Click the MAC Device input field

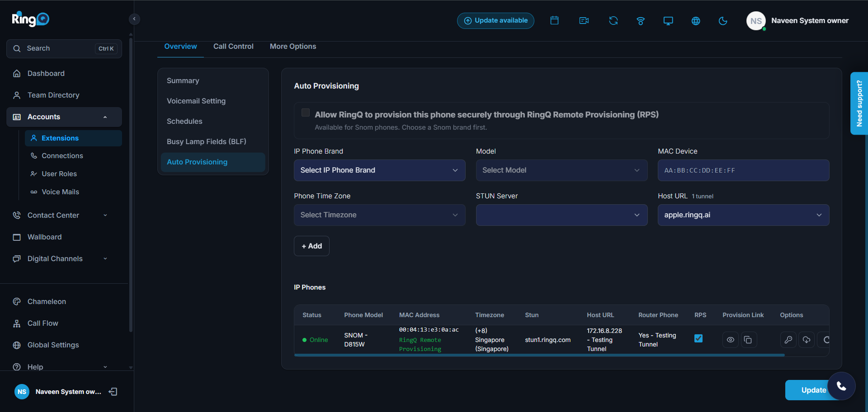pyautogui.click(x=743, y=170)
